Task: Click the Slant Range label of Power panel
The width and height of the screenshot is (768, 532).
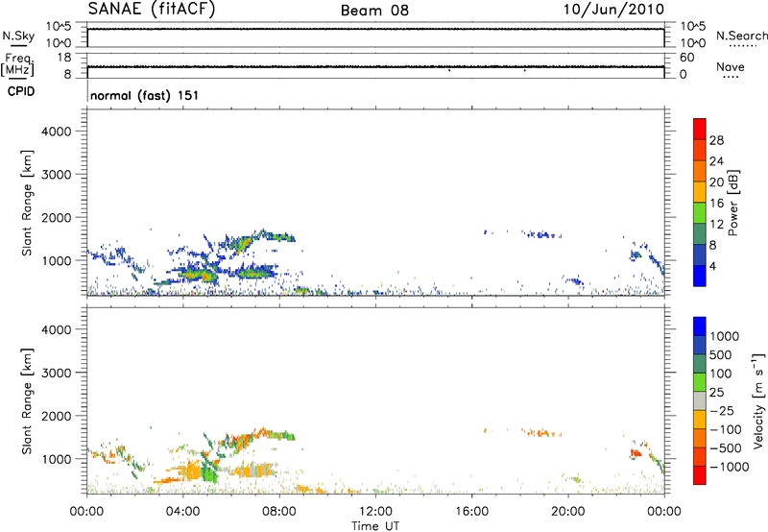Action: [x=27, y=204]
